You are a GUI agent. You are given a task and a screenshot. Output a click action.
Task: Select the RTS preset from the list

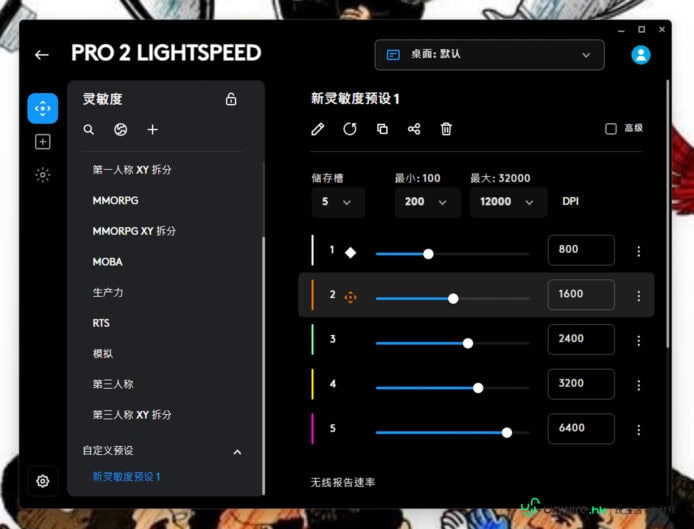tap(101, 323)
